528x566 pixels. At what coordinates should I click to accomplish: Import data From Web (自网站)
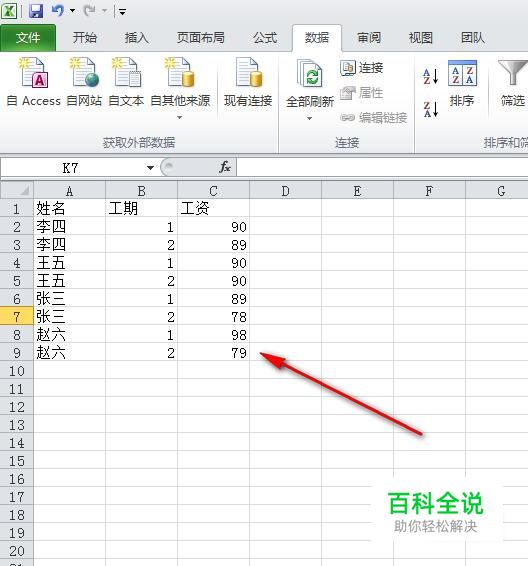[84, 82]
